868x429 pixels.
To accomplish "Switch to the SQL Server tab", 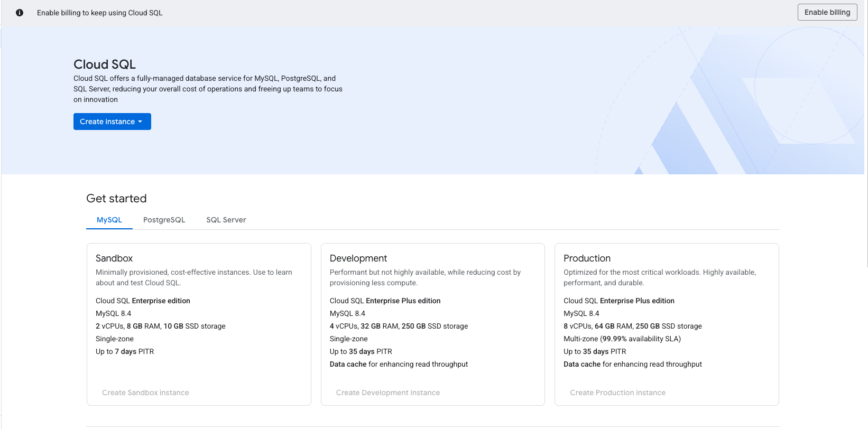I will coord(226,220).
